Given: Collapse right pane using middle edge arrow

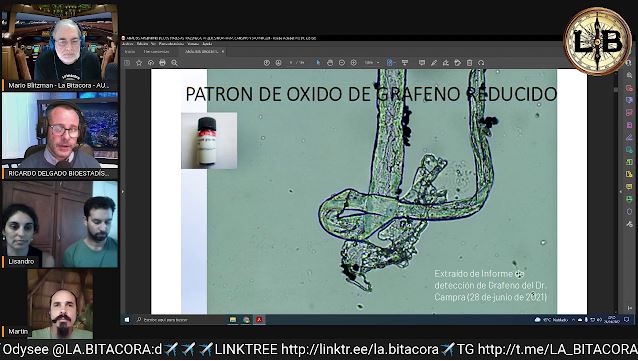Looking at the screenshot, I should (x=621, y=191).
